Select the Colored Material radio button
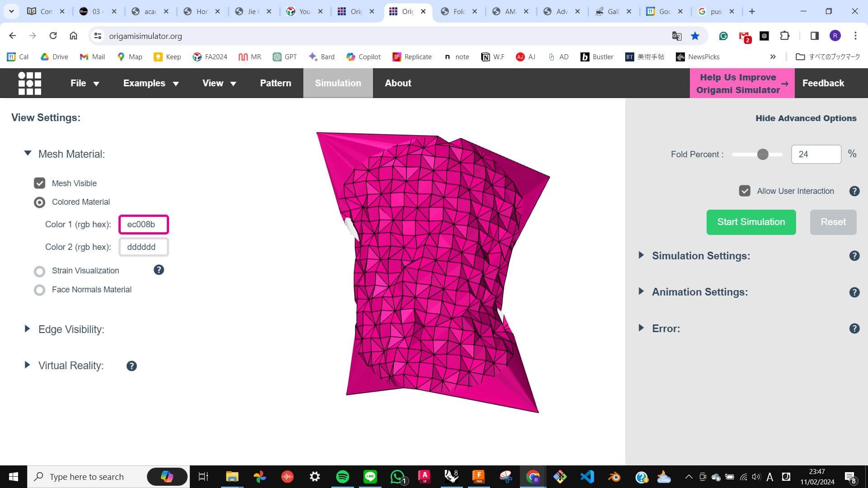This screenshot has width=868, height=488. pos(39,202)
